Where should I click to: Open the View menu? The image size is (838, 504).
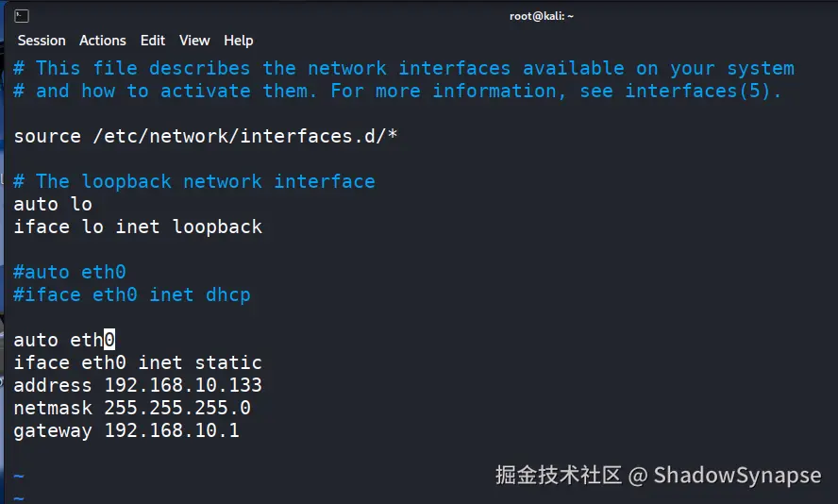click(194, 41)
